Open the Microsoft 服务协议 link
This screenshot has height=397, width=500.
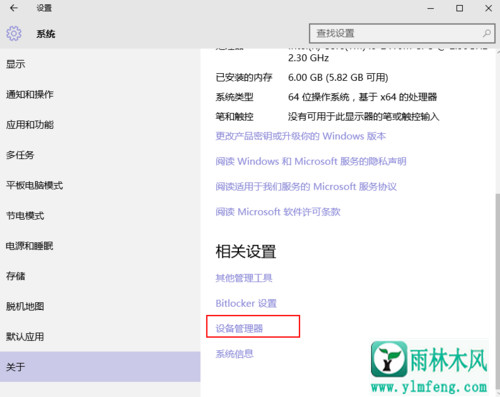coord(306,187)
